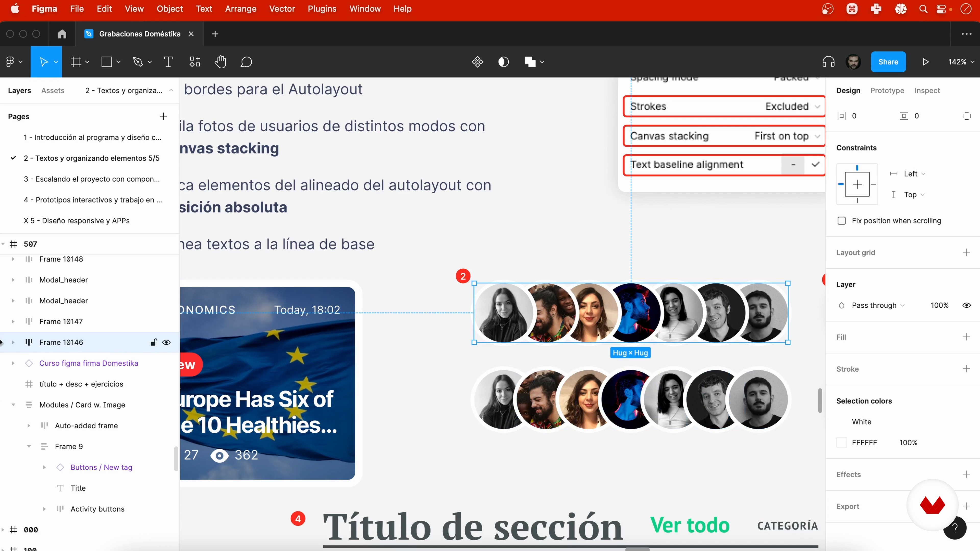Open page X 5 - Diseño responsive y APPs
Viewport: 980px width, 551px height.
[77, 221]
